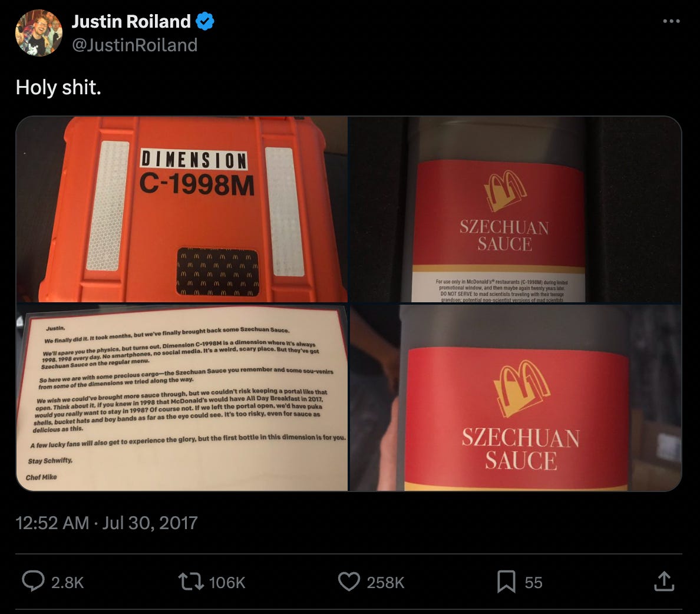Click the "Holy shit." tweet text
Image resolution: width=700 pixels, height=614 pixels.
(58, 87)
